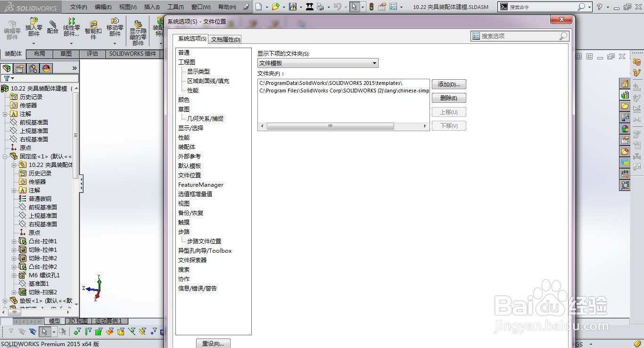Collapse the 固定座<1> component node

coord(5,156)
